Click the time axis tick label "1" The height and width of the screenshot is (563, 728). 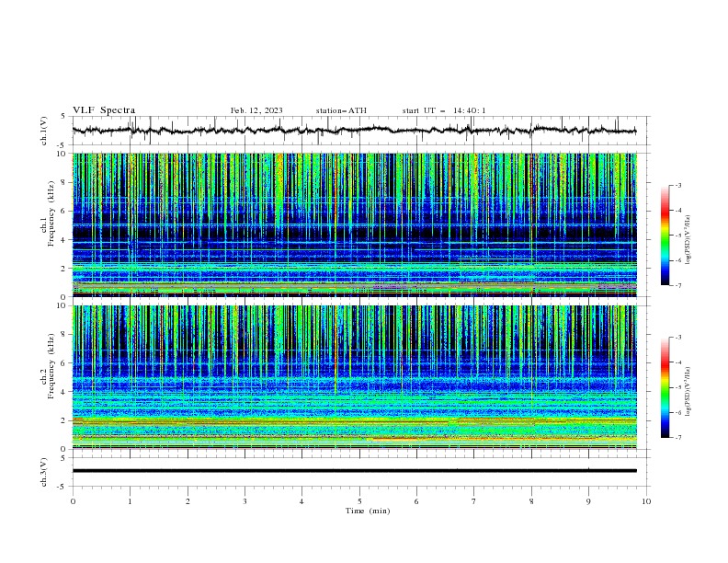(x=130, y=501)
